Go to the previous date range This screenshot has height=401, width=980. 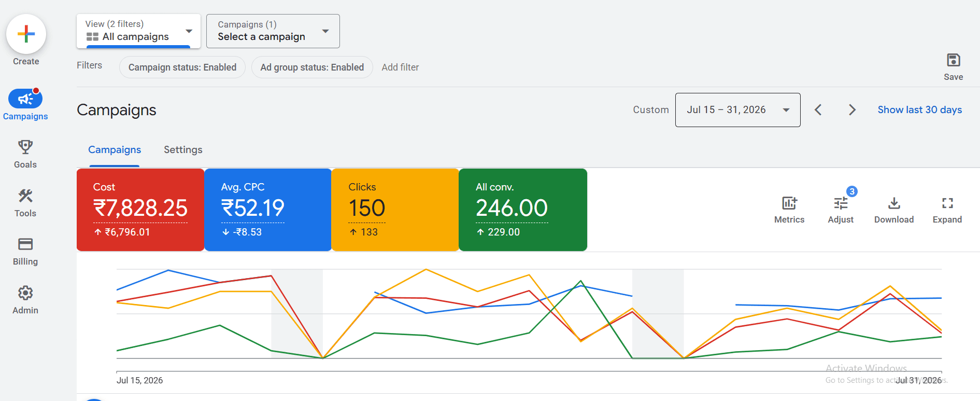tap(818, 110)
